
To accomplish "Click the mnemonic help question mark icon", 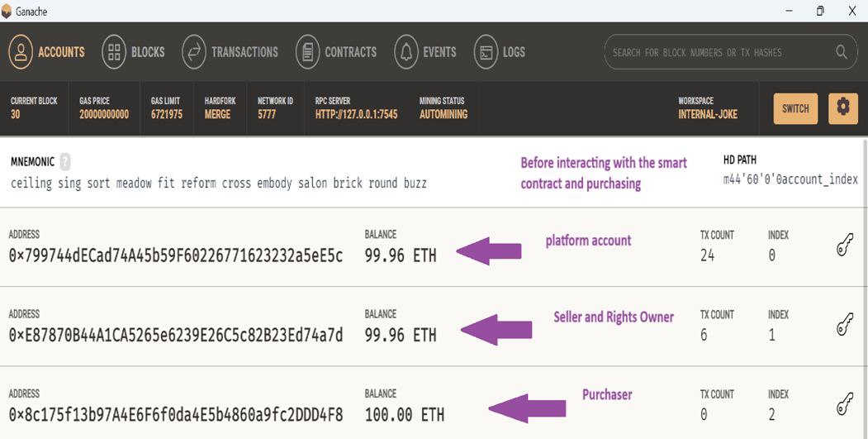I will coord(65,162).
